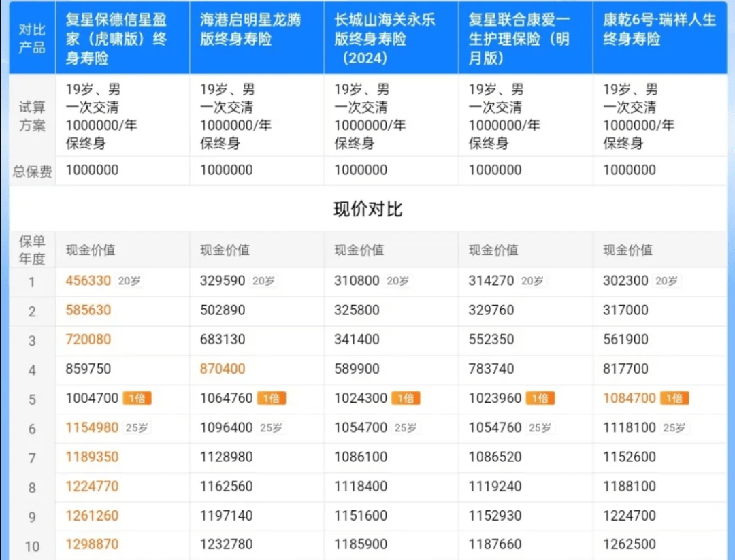735x560 pixels.
Task: Select highlighted value 1084700 in year 5
Action: [630, 398]
